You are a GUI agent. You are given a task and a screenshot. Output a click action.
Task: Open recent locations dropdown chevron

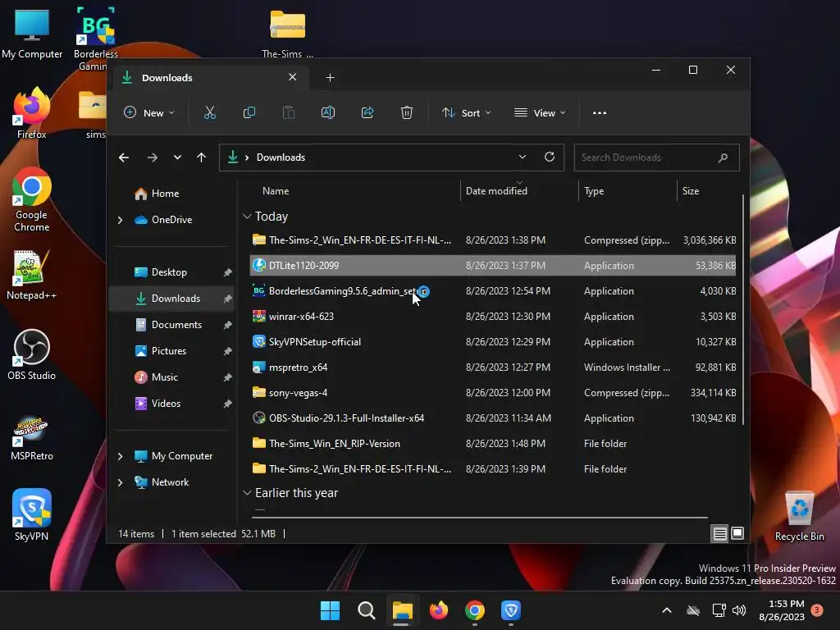click(177, 157)
